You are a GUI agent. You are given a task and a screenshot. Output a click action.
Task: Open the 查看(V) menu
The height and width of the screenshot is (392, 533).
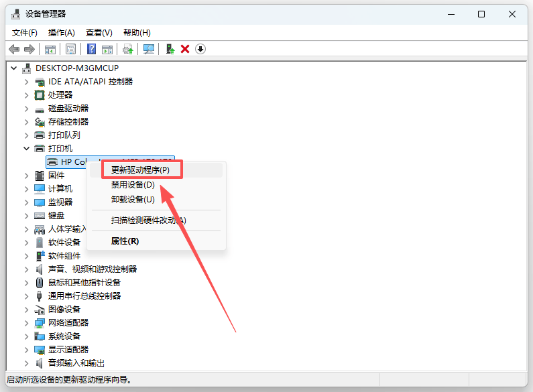click(99, 33)
